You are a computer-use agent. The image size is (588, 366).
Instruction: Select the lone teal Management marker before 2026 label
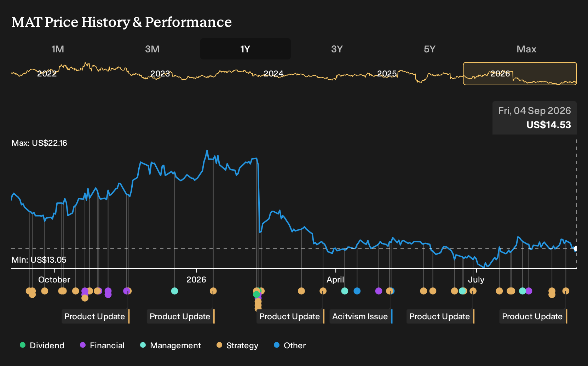pos(174,291)
